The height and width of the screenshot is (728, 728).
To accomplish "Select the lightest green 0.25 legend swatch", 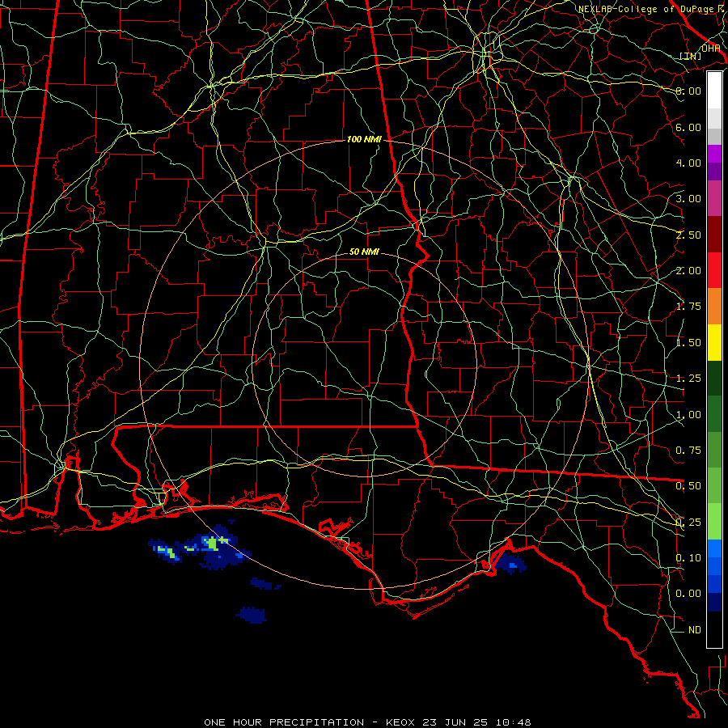I will pos(714,522).
